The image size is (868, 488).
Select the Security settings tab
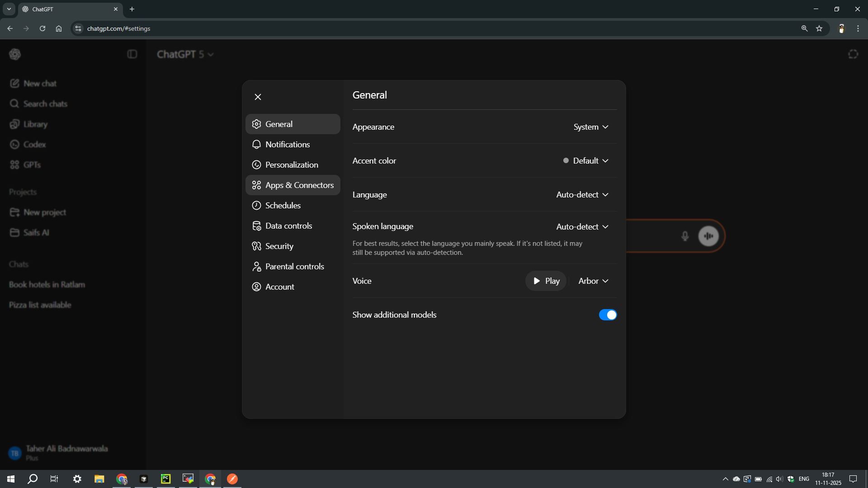[292, 246]
